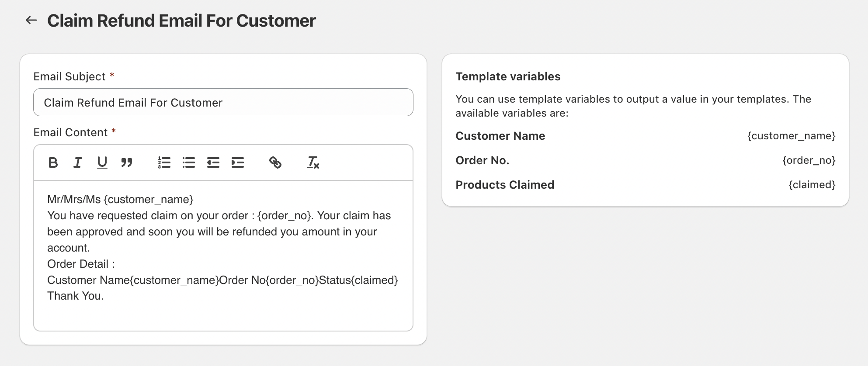Increase indent of email content
The width and height of the screenshot is (868, 366).
238,162
